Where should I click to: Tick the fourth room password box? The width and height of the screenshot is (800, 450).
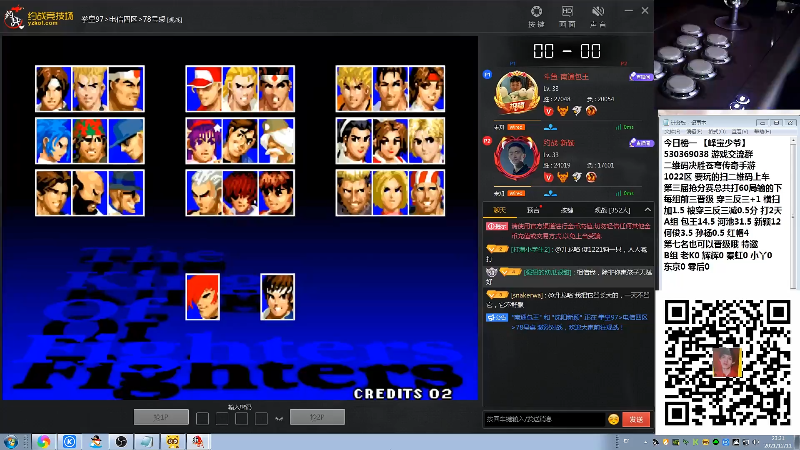click(x=261, y=419)
